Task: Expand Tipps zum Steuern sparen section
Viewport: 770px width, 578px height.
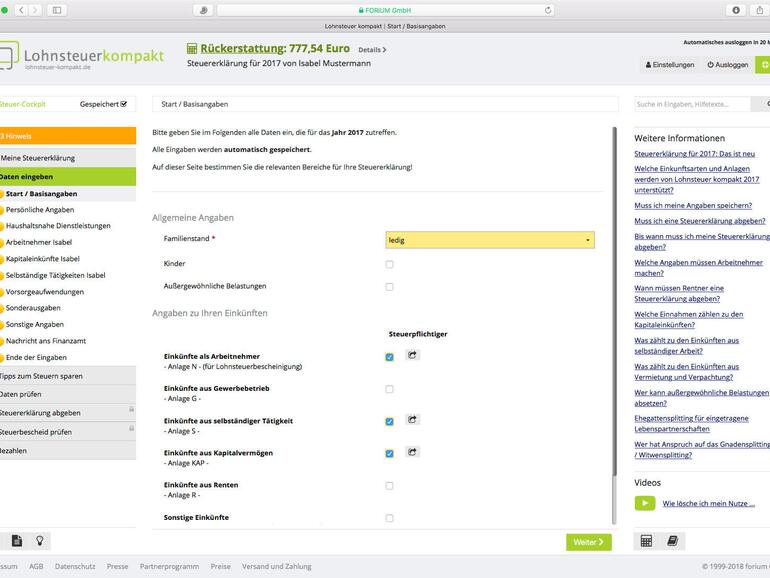Action: tap(68, 376)
